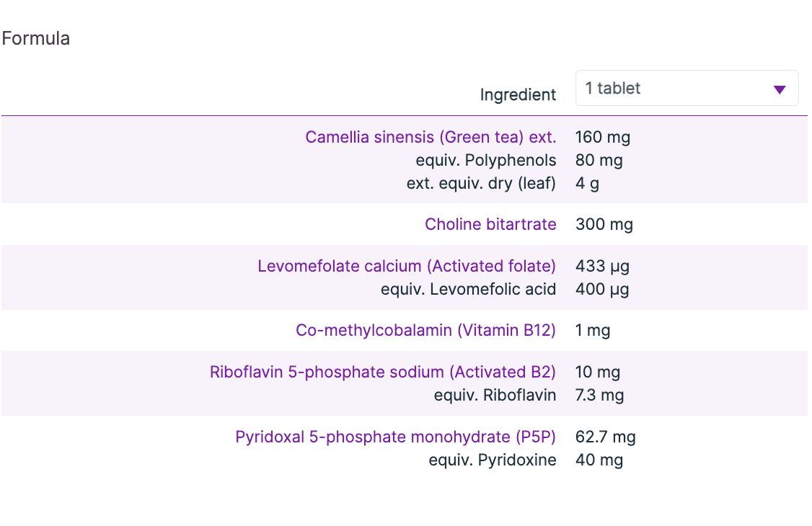Viewport: 812px width, 526px height.
Task: Click the purple dropdown arrow icon
Action: click(779, 89)
